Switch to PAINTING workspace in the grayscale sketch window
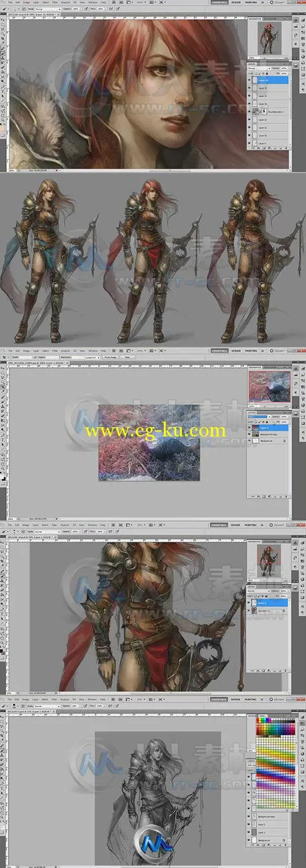The image size is (306, 868). [x=251, y=698]
